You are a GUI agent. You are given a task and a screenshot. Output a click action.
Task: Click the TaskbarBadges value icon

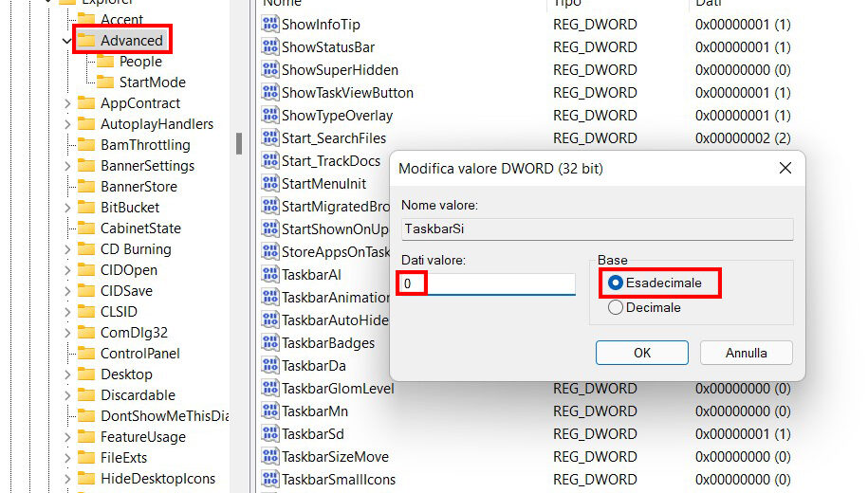[270, 342]
